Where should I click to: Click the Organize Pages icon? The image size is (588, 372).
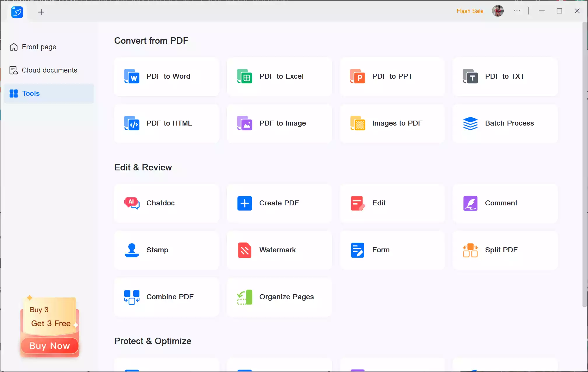pos(244,297)
